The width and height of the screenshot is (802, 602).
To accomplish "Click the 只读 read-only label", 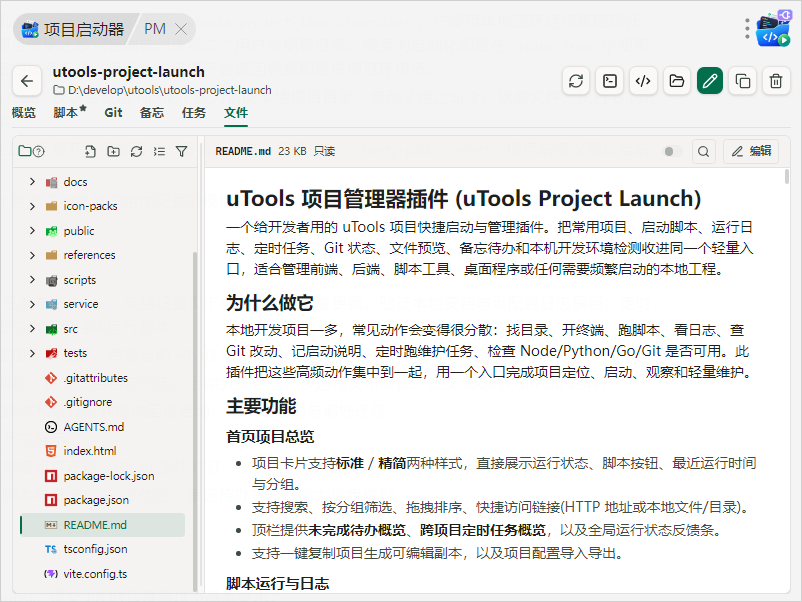I will click(324, 151).
